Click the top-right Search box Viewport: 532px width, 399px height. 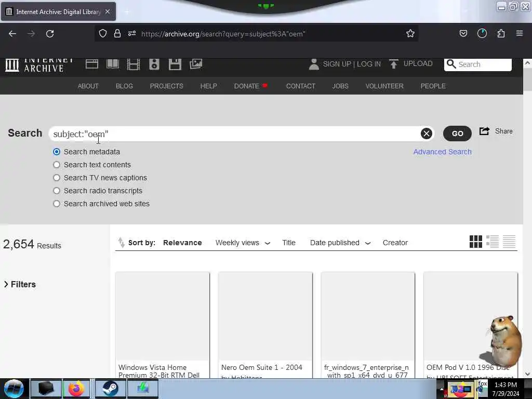(478, 64)
